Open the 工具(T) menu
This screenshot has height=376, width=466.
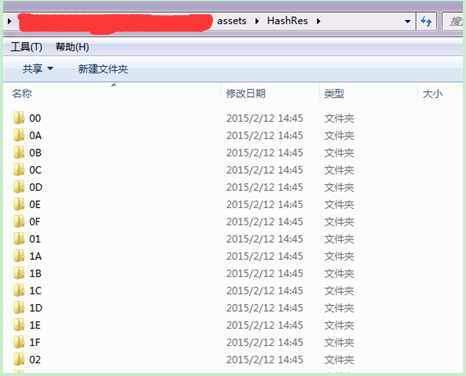[x=26, y=47]
